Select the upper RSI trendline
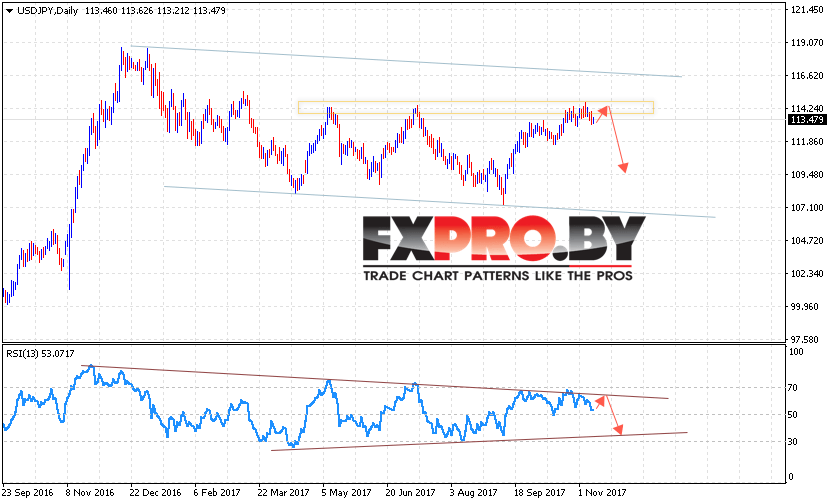Viewport: 828px width, 504px height. pyautogui.click(x=375, y=382)
